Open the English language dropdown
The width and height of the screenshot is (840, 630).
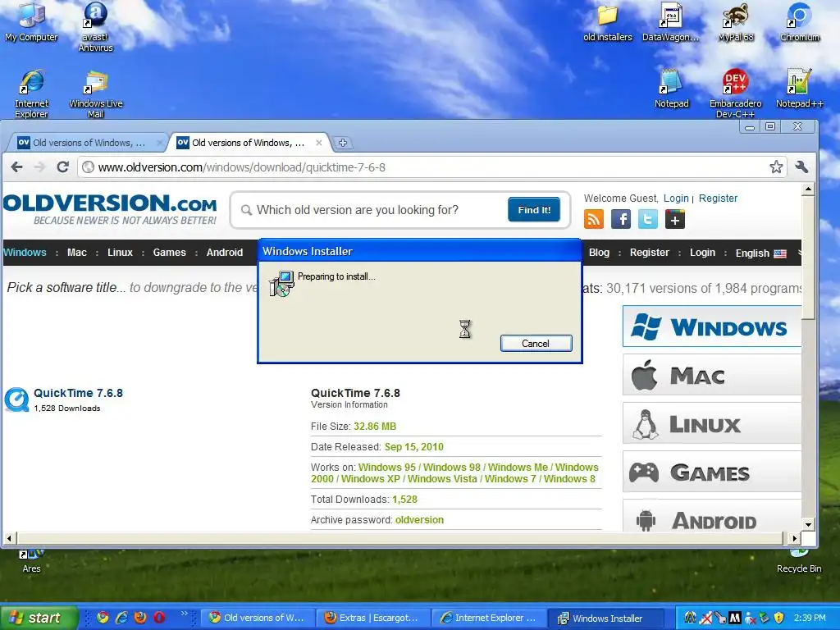(x=760, y=253)
